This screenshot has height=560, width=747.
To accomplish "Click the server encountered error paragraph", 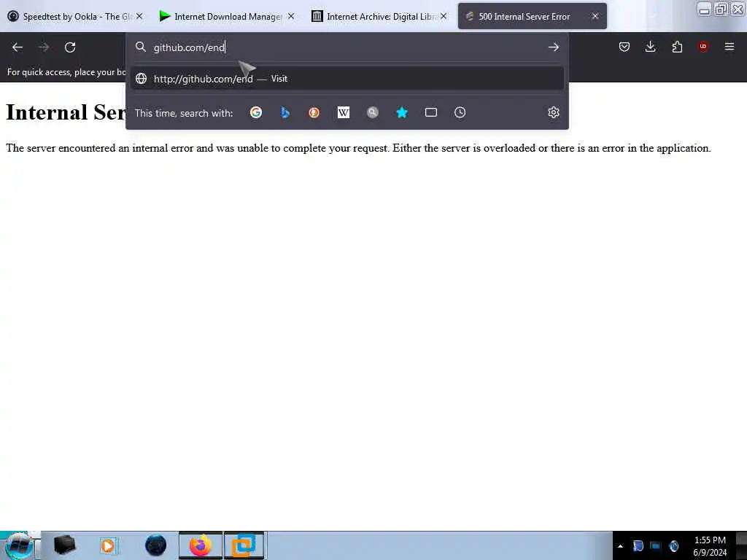I will [x=358, y=148].
